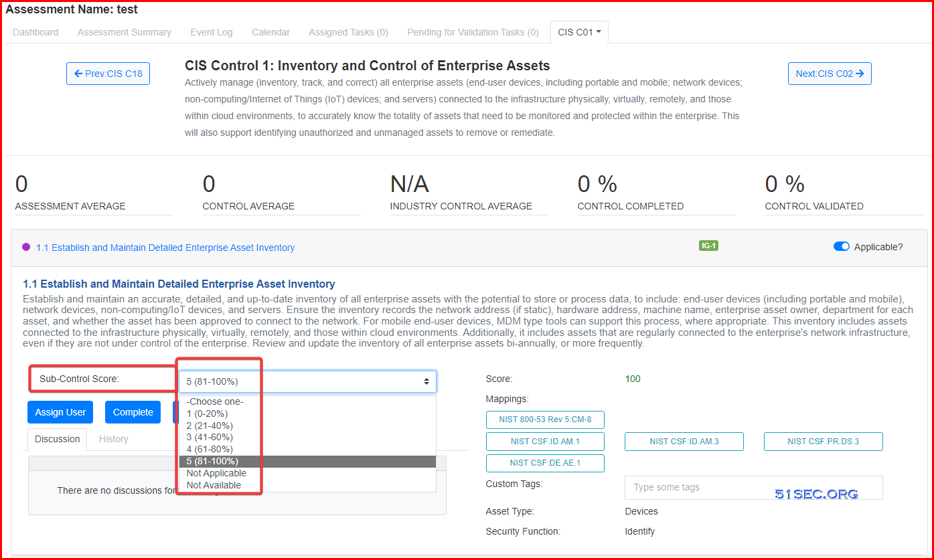Click the Assessment Average value

pyautogui.click(x=21, y=184)
